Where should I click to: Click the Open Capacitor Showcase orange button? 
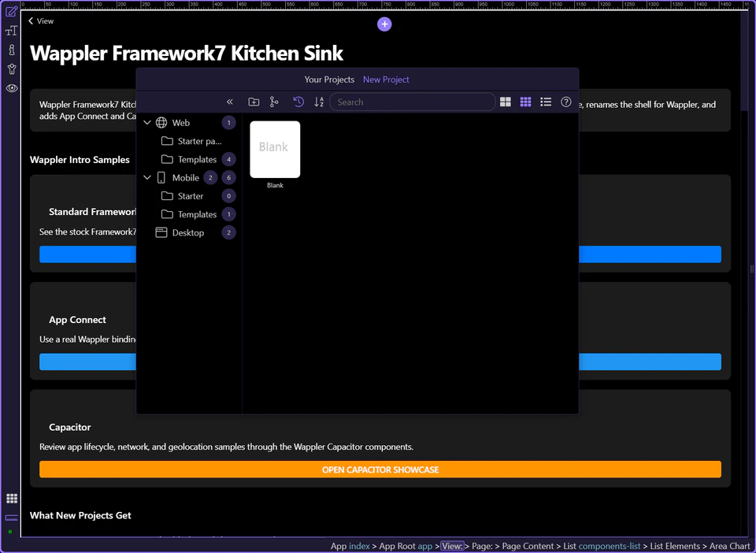pyautogui.click(x=380, y=469)
